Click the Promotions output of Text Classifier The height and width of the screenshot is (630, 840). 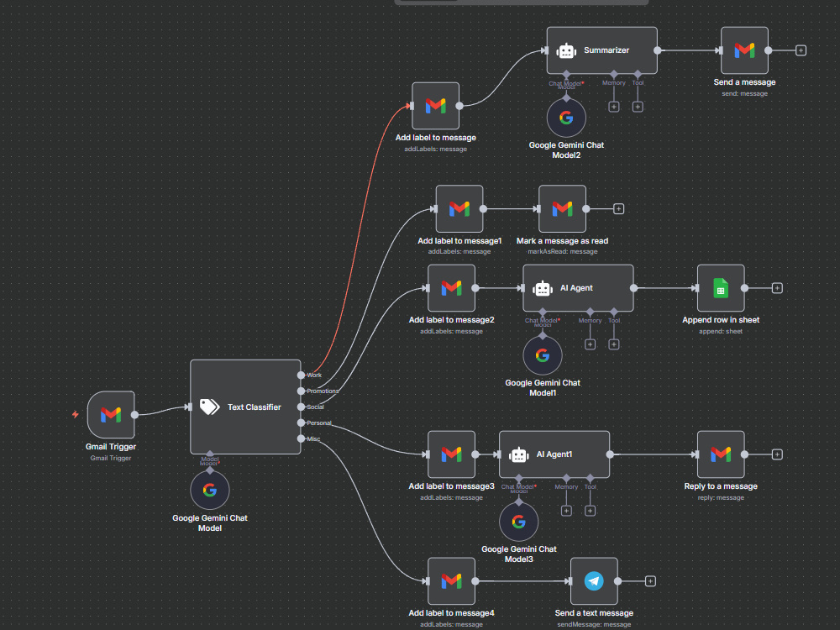301,391
